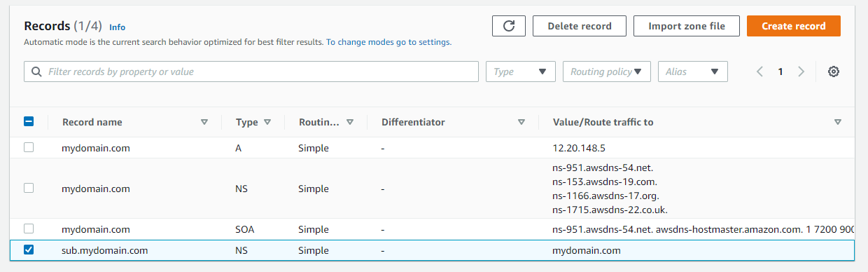Click the Create record button
Viewport: 868px width, 272px height.
[793, 26]
